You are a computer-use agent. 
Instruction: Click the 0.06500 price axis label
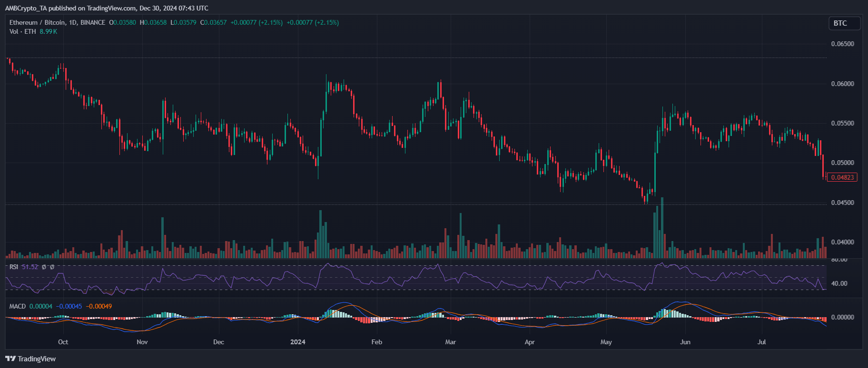click(842, 44)
